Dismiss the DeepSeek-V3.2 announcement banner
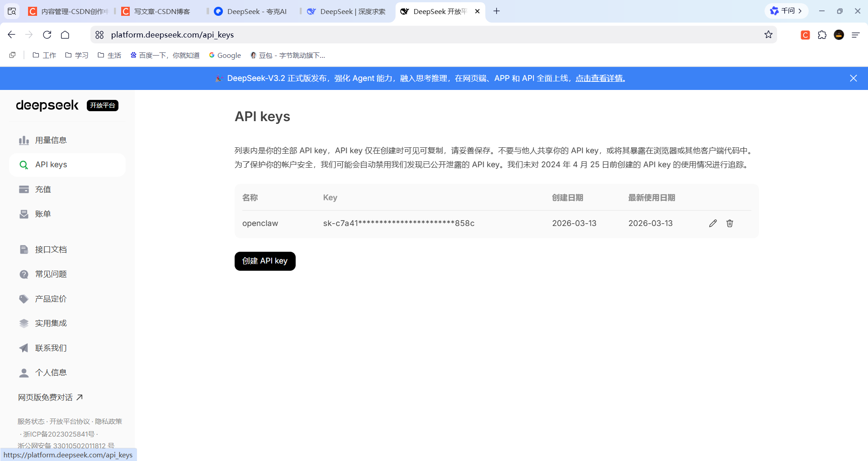The height and width of the screenshot is (461, 868). pyautogui.click(x=853, y=78)
